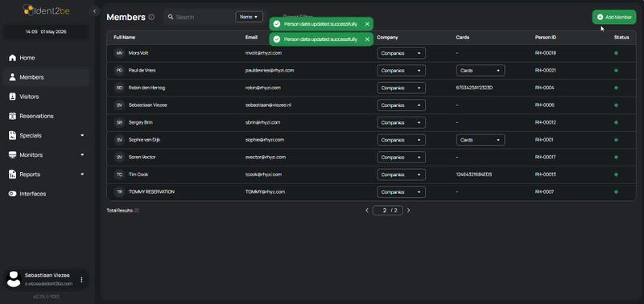
Task: Expand the Reports menu
Action: coord(46,175)
